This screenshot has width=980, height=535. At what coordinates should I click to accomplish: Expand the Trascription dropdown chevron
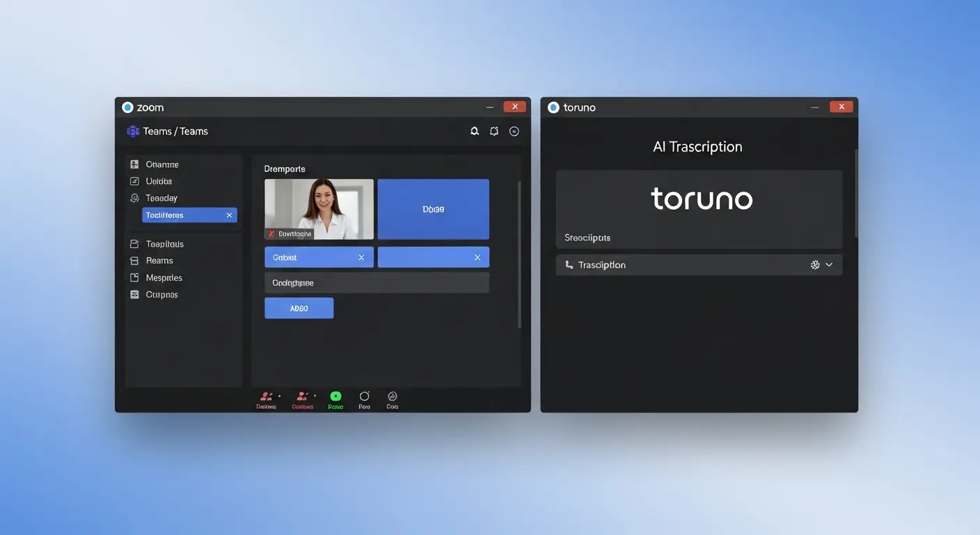pyautogui.click(x=829, y=265)
